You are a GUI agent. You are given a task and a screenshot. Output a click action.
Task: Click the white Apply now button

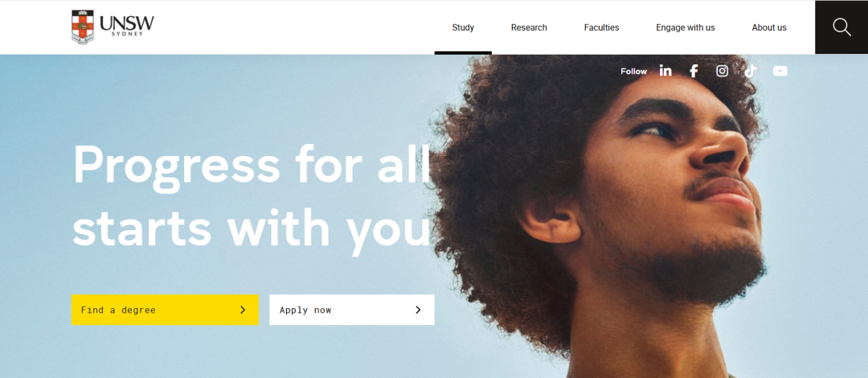352,310
